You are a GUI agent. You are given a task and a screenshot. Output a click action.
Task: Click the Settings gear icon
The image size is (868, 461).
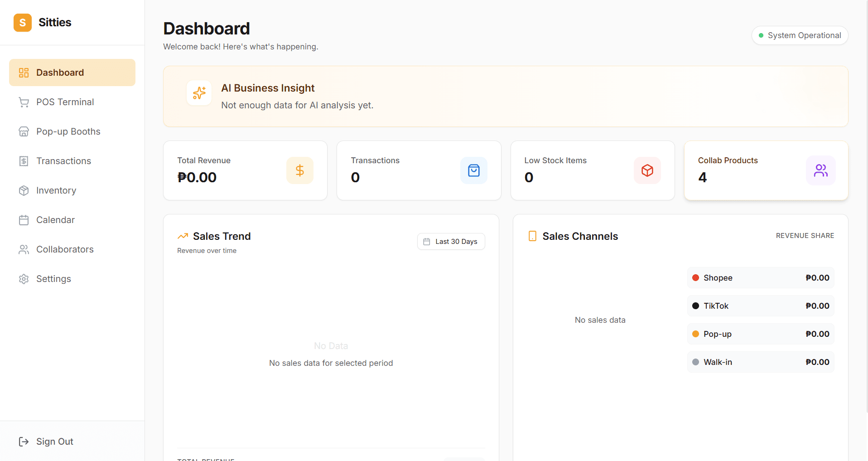[24, 279]
